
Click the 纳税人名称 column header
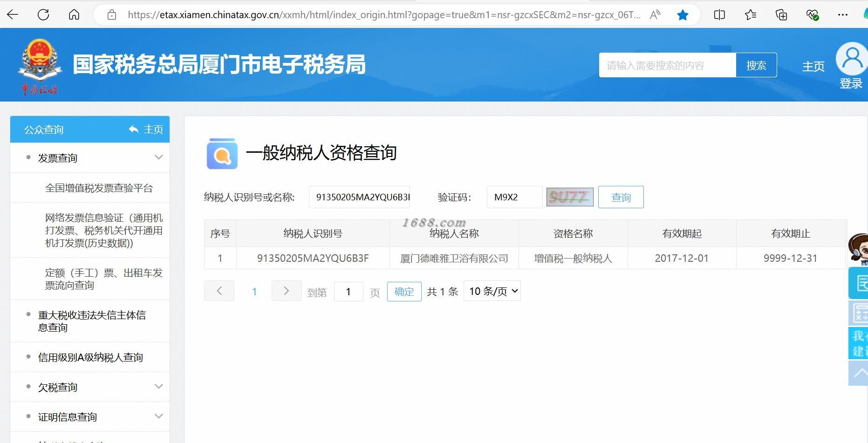click(x=454, y=233)
